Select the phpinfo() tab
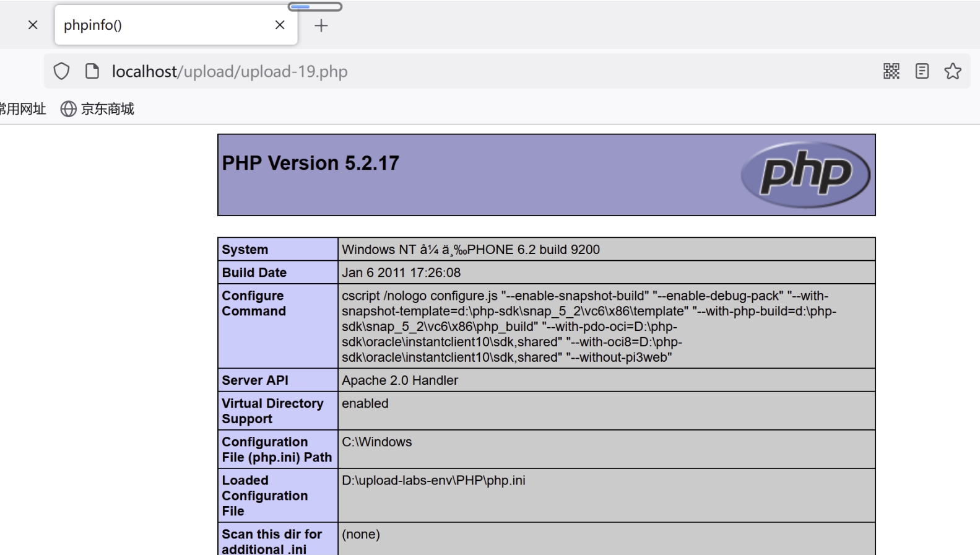The height and width of the screenshot is (557, 980). pos(176,25)
